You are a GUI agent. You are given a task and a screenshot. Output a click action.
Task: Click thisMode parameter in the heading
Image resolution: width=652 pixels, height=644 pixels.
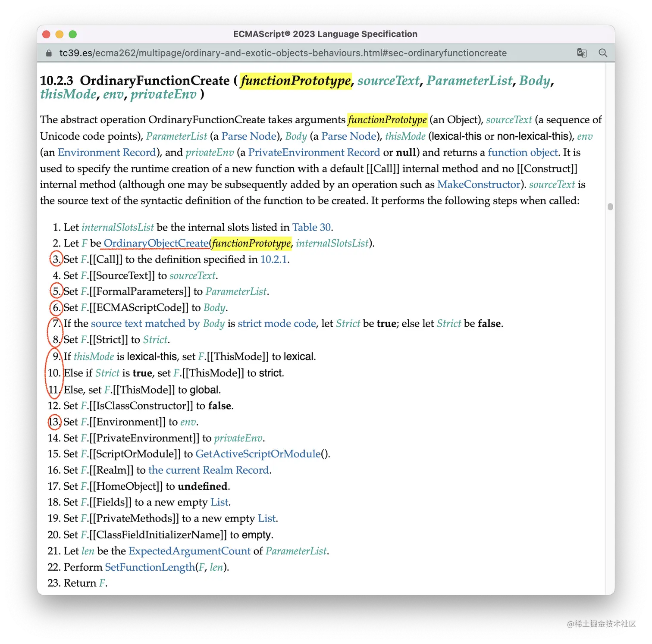(x=68, y=94)
